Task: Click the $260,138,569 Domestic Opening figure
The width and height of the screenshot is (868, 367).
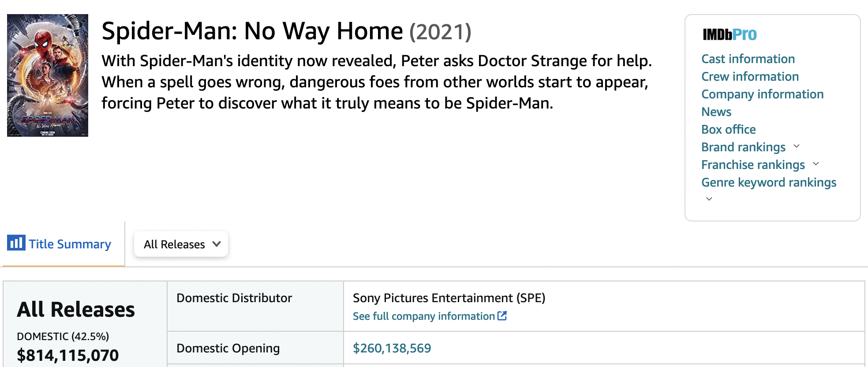Action: point(392,348)
